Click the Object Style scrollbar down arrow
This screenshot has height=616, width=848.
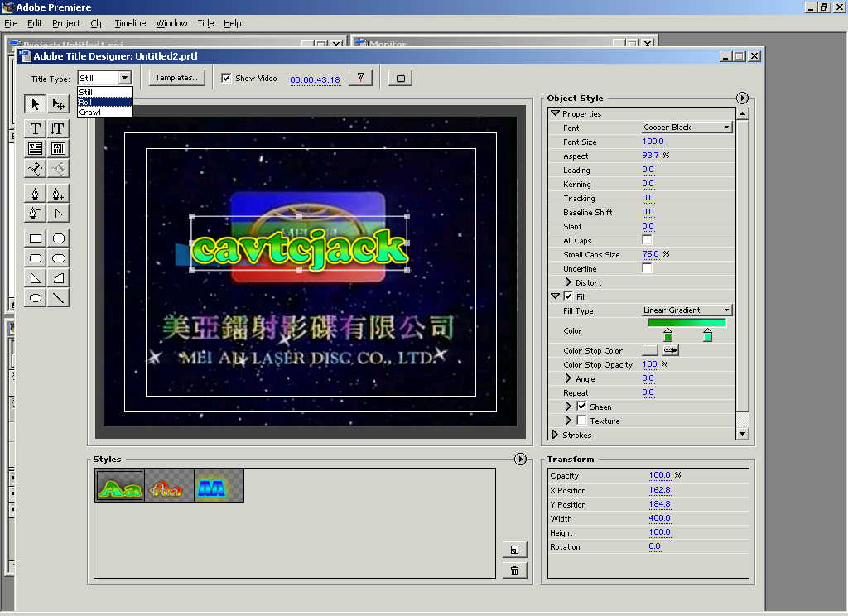click(x=743, y=434)
